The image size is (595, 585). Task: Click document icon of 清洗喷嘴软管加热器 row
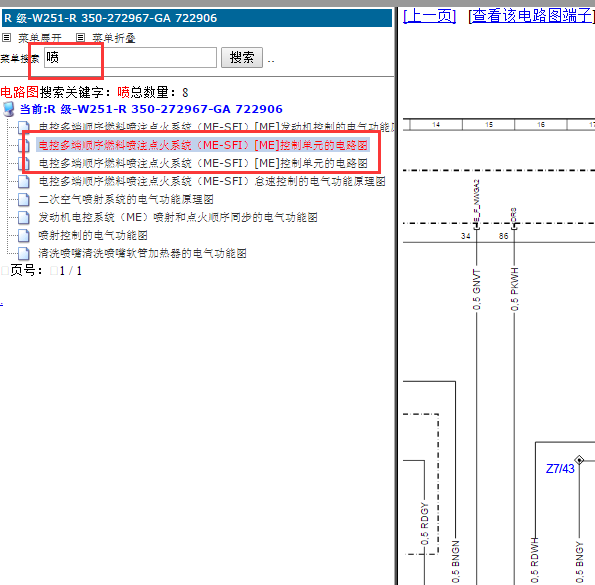click(24, 253)
